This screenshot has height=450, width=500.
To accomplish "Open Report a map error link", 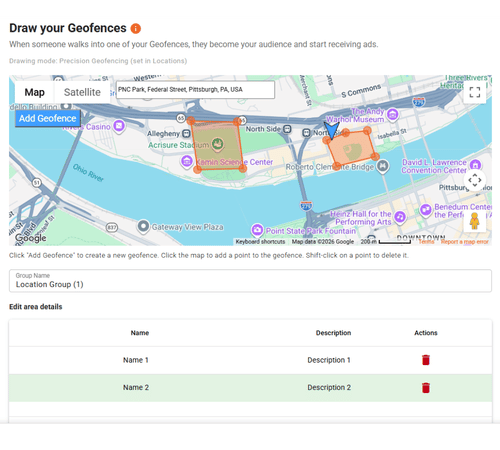I will tap(465, 242).
